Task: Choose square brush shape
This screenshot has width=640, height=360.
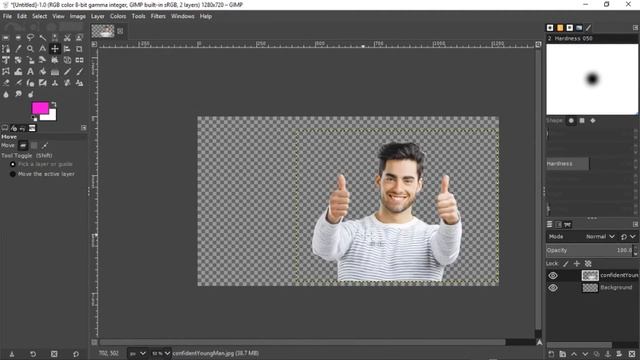Action: [x=582, y=121]
